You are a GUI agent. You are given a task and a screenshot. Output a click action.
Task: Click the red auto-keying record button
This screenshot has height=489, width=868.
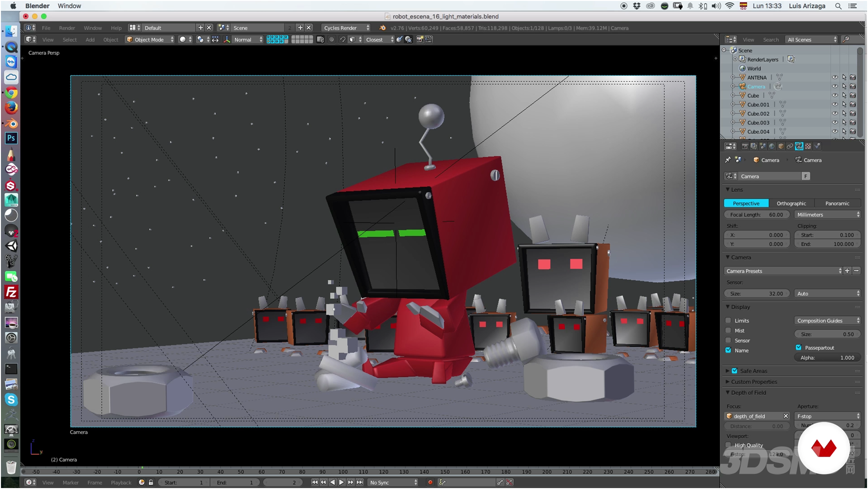(430, 482)
